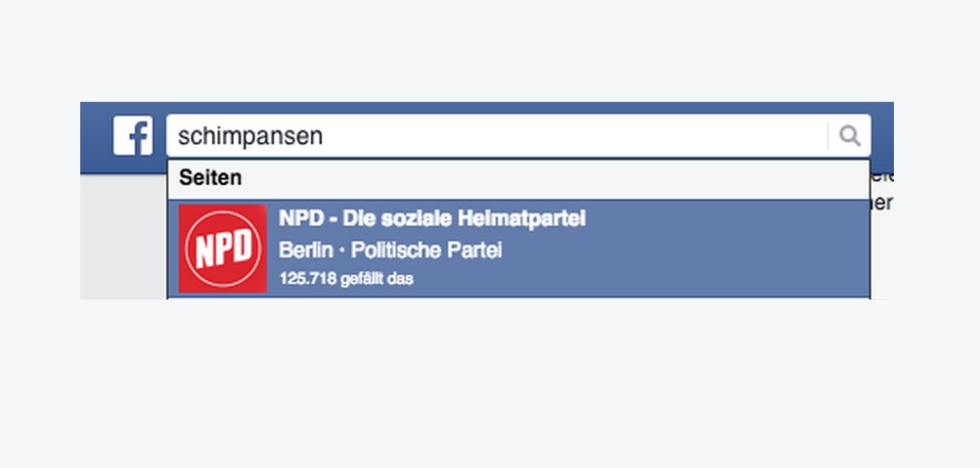Click the Facebook logo icon
The image size is (980, 468).
pos(133,135)
